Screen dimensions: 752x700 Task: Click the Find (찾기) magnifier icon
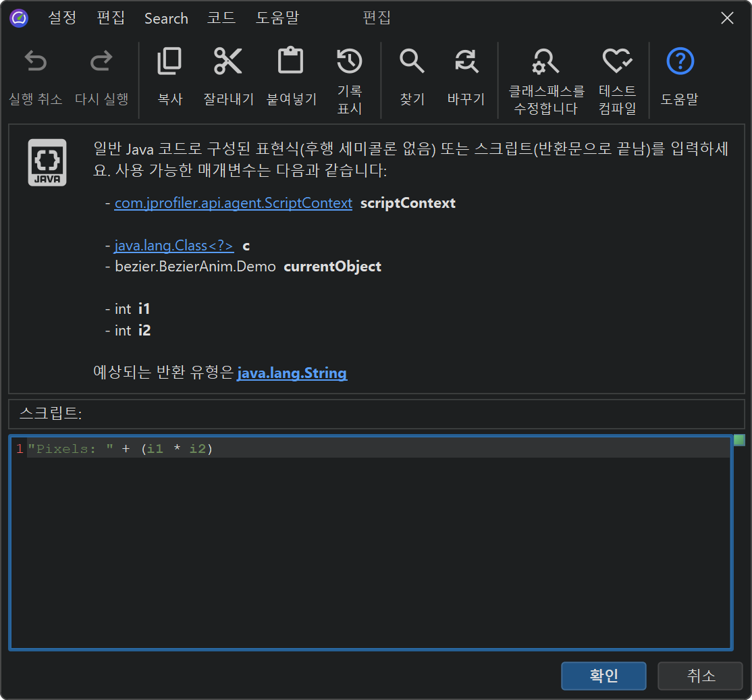click(412, 61)
